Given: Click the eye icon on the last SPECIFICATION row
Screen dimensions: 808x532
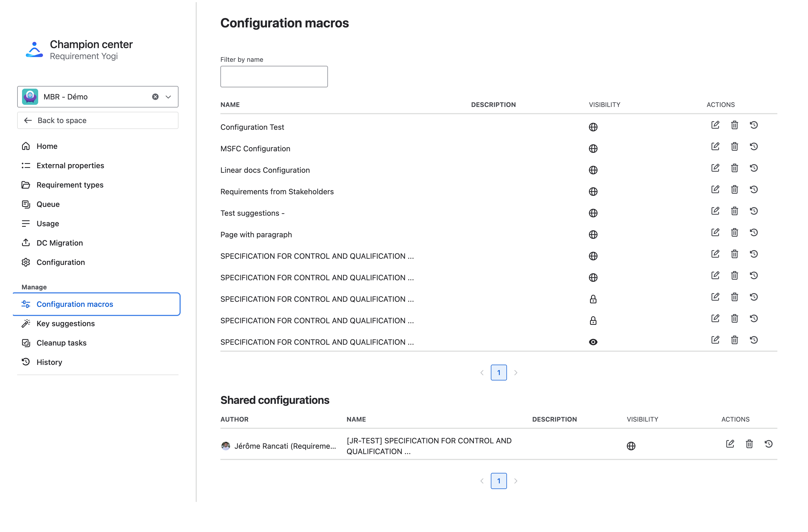Looking at the screenshot, I should 593,342.
